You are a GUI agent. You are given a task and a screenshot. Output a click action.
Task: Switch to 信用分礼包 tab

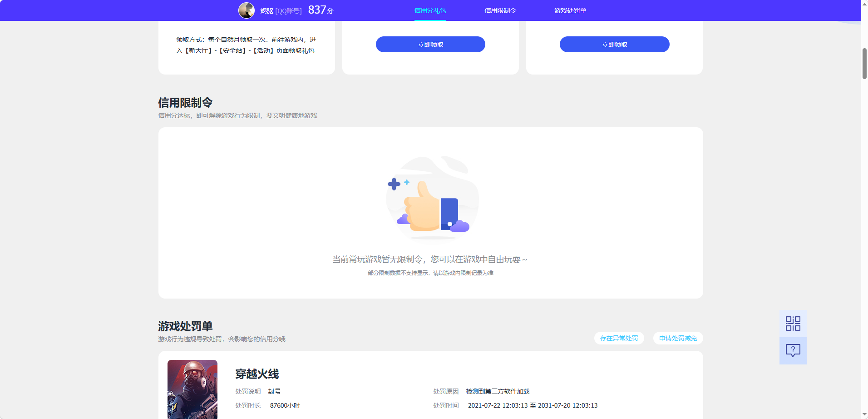point(430,10)
